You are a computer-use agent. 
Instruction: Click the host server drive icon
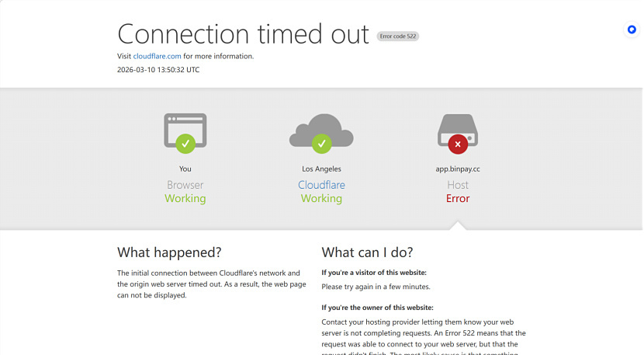[458, 130]
